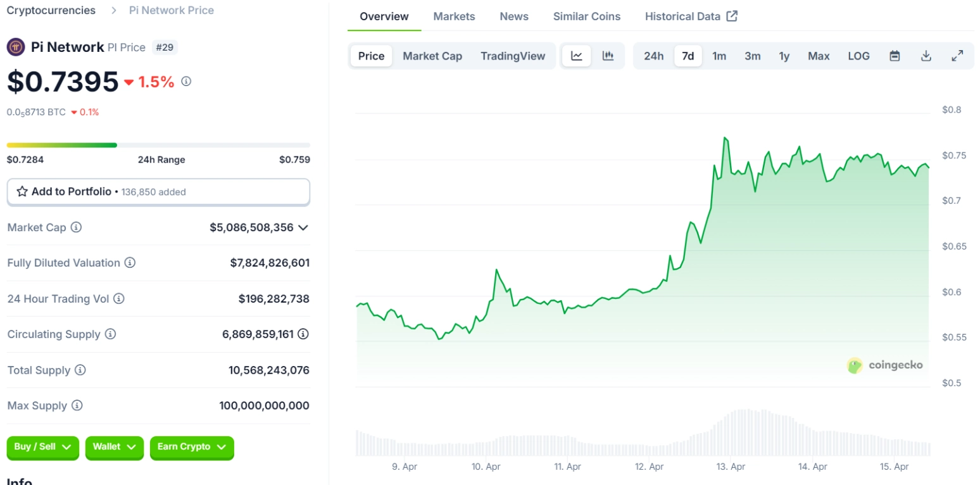980x485 pixels.
Task: Toggle the LOG scale option
Action: [859, 56]
